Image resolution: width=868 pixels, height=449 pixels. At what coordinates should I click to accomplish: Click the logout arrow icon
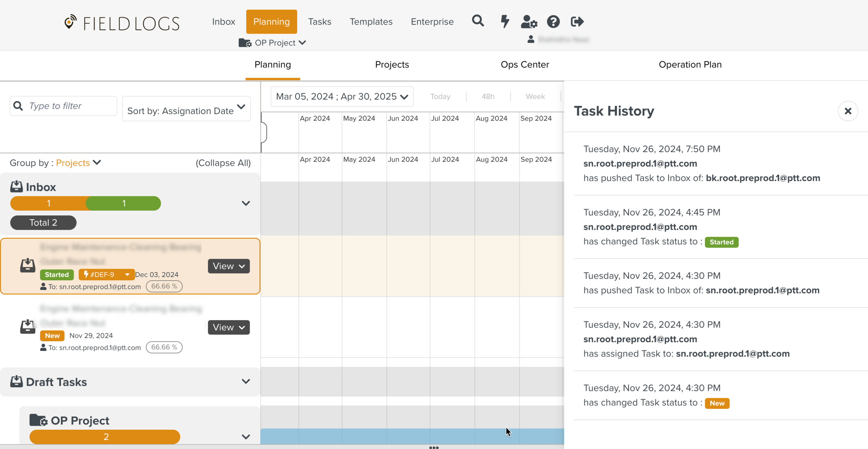point(577,22)
